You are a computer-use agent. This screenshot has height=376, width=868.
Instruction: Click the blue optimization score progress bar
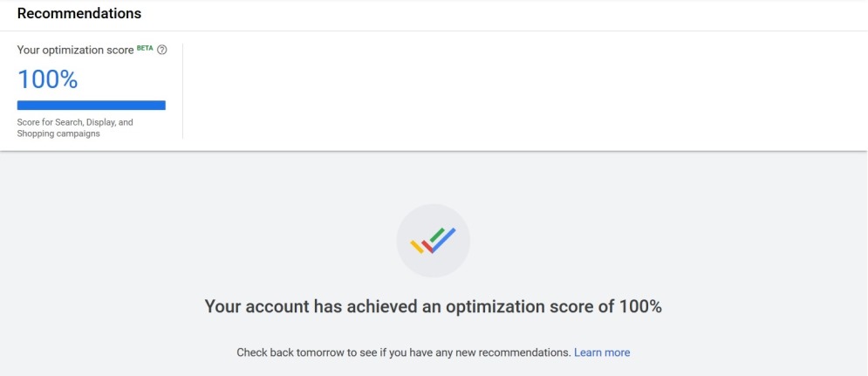point(92,106)
